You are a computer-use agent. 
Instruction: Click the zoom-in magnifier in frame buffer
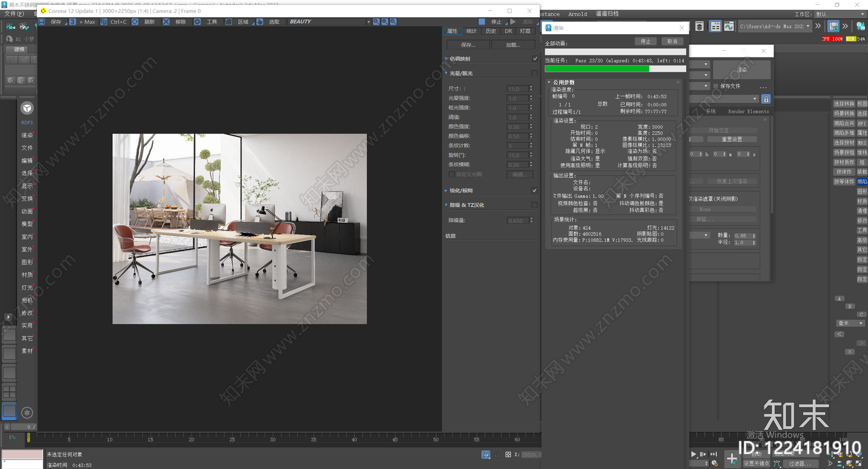[376, 22]
